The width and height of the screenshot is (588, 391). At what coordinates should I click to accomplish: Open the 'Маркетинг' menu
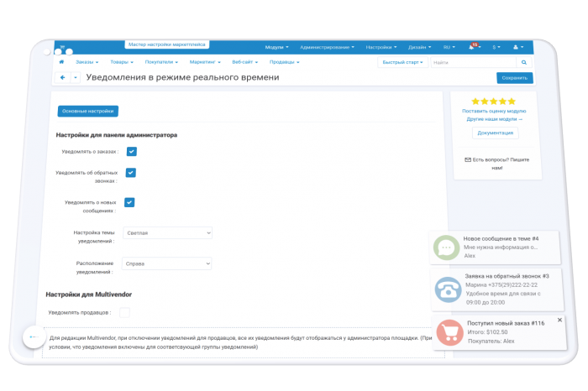point(205,62)
